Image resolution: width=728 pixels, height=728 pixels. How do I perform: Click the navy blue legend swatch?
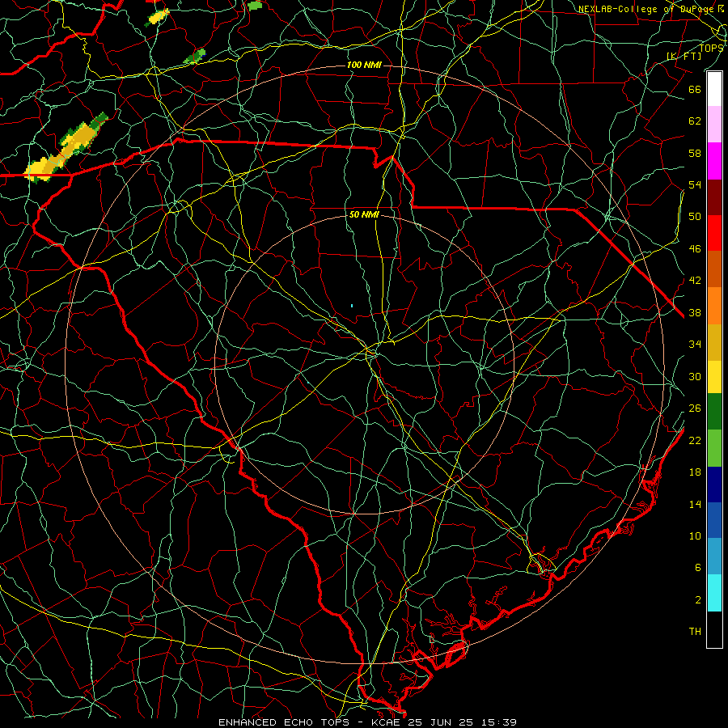(x=714, y=485)
